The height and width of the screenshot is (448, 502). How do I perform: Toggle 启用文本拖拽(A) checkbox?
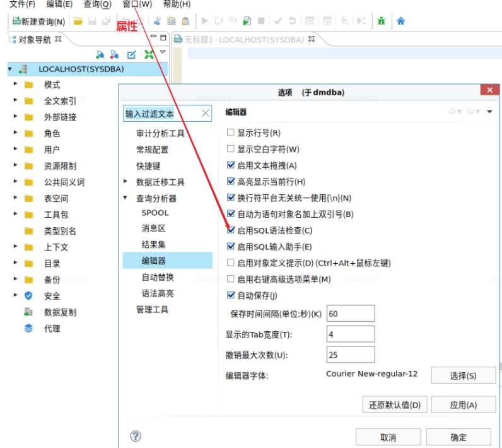[231, 165]
